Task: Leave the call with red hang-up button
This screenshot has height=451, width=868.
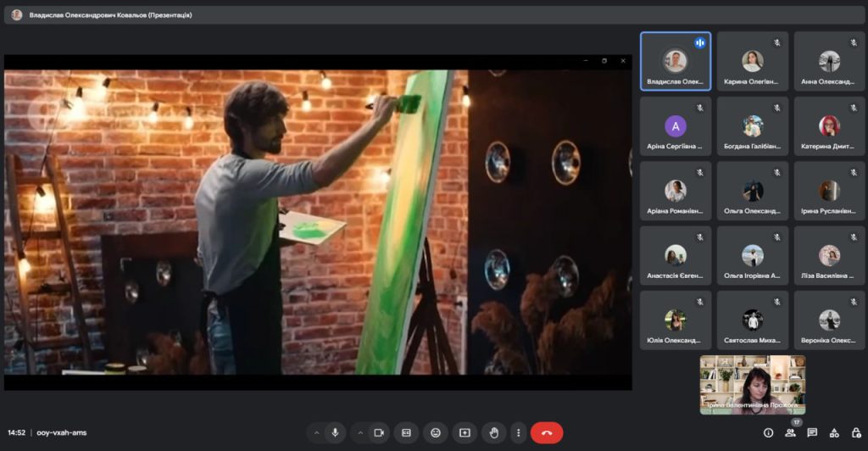Action: [x=547, y=432]
